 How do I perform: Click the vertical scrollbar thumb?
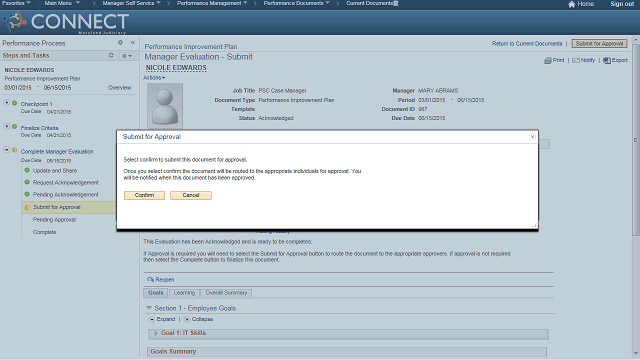click(636, 139)
